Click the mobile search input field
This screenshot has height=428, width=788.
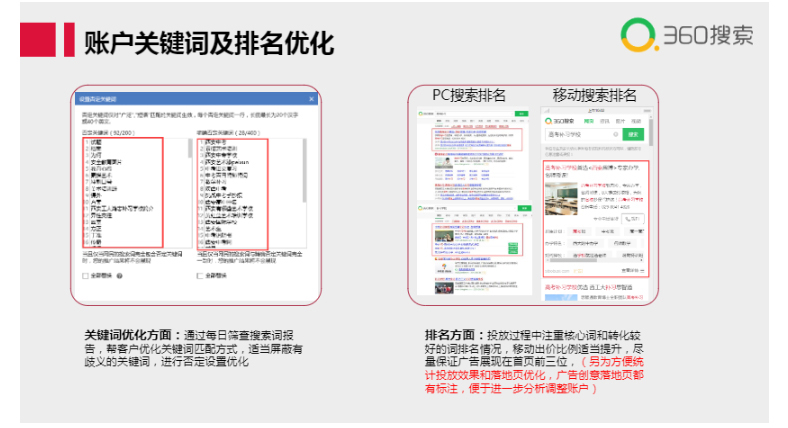[575, 135]
